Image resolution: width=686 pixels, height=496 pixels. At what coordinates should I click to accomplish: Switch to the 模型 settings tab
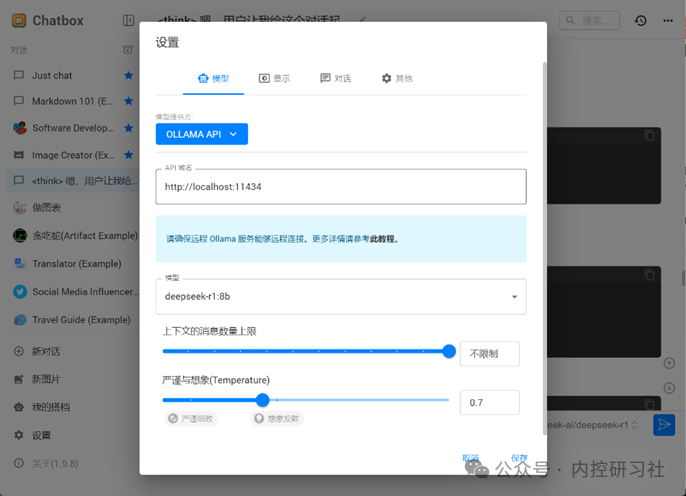[214, 79]
